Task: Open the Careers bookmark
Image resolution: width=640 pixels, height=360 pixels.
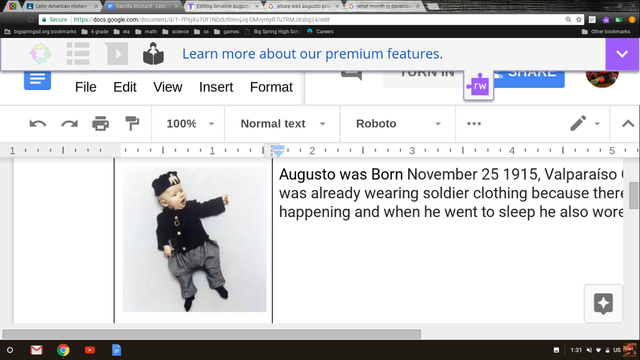Action: pyautogui.click(x=320, y=31)
